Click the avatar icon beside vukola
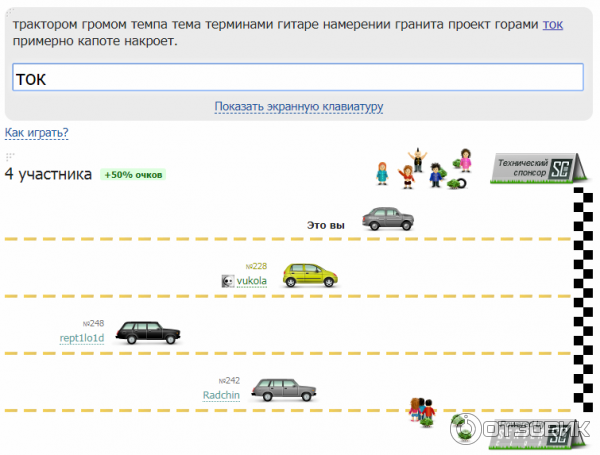Screen dimensions: 600x455 (227, 282)
